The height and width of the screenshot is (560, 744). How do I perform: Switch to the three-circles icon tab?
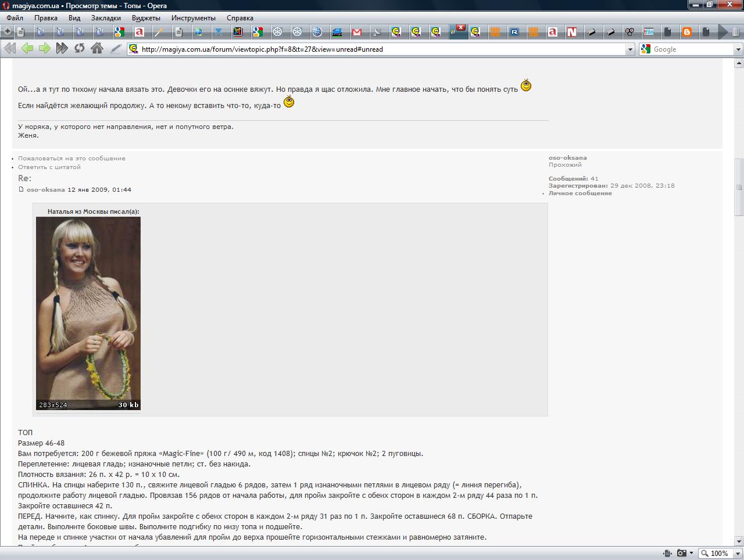pos(629,32)
